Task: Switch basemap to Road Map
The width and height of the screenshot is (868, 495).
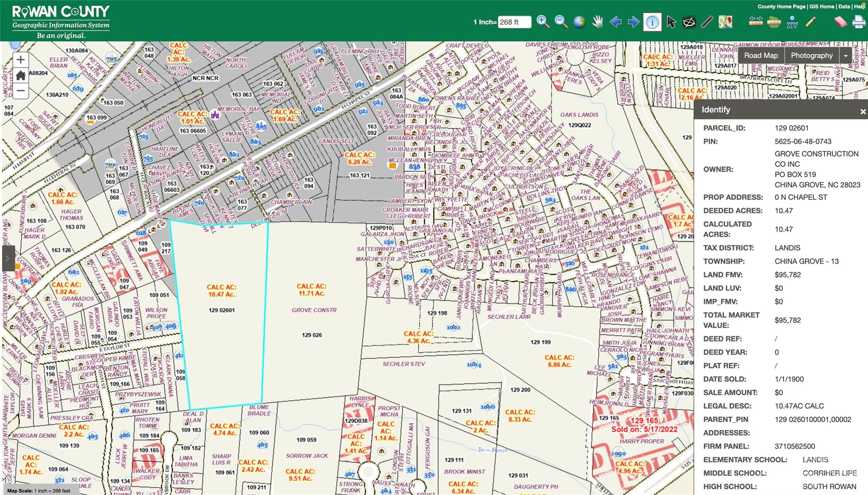Action: click(x=761, y=55)
